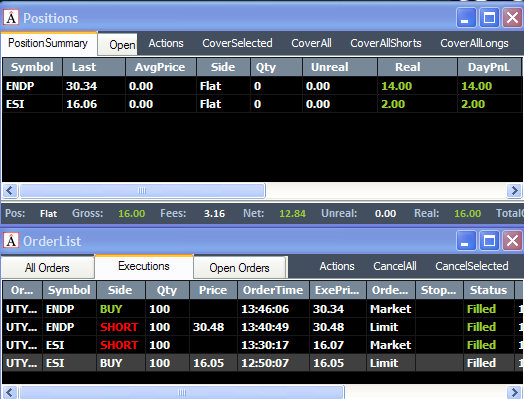Click the CoverAllLongs button
The image size is (524, 399).
point(475,43)
